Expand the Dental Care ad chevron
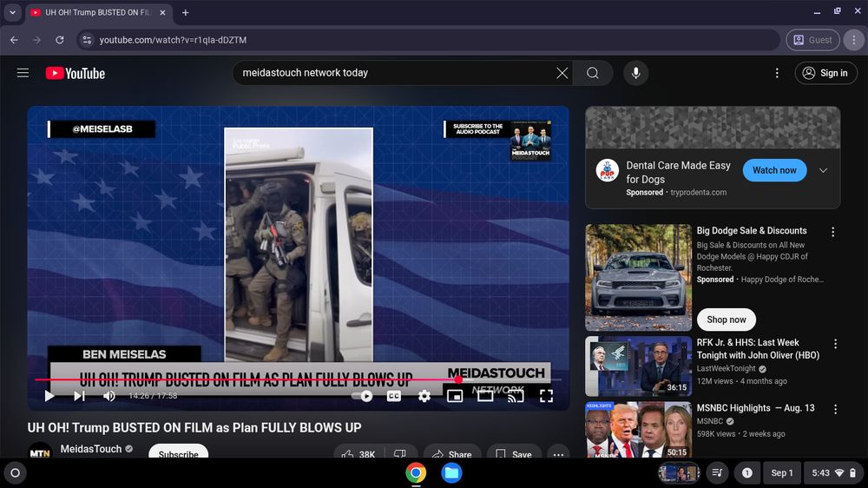Viewport: 868px width, 488px height. tap(823, 170)
